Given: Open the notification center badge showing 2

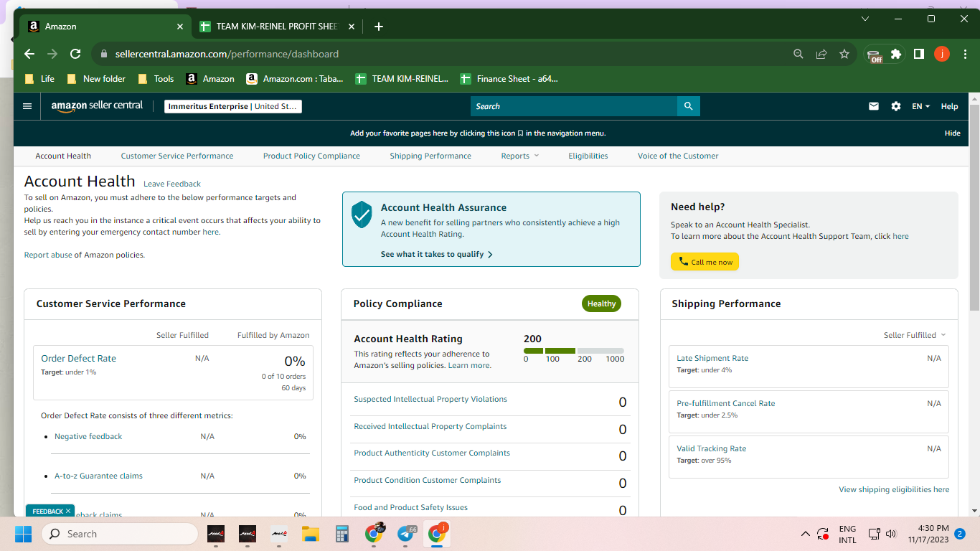Looking at the screenshot, I should (x=959, y=534).
